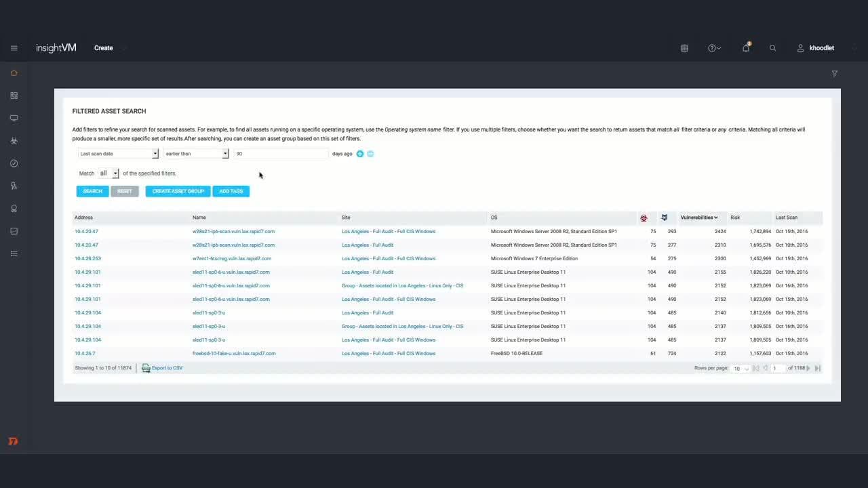Sort by malware biohazard column header
The image size is (868, 488).
(x=644, y=218)
